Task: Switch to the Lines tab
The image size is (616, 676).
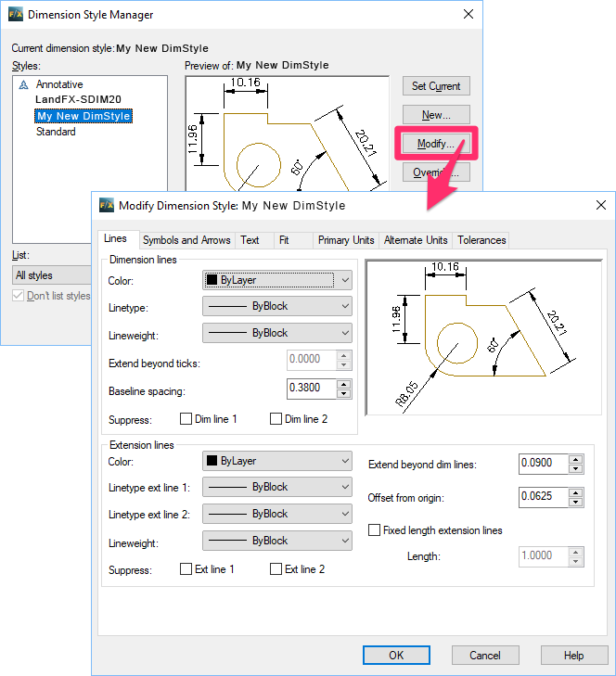Action: click(x=115, y=238)
